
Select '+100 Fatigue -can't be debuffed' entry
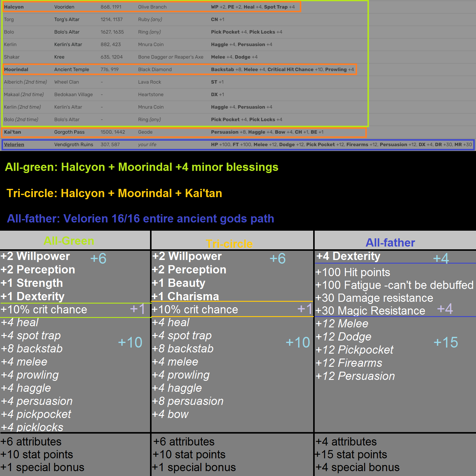pyautogui.click(x=394, y=285)
